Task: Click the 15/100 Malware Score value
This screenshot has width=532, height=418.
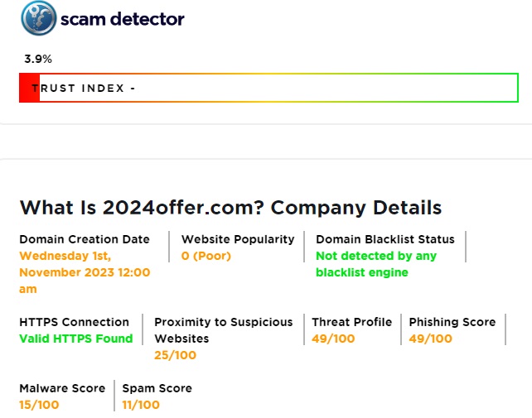Action: pyautogui.click(x=40, y=405)
